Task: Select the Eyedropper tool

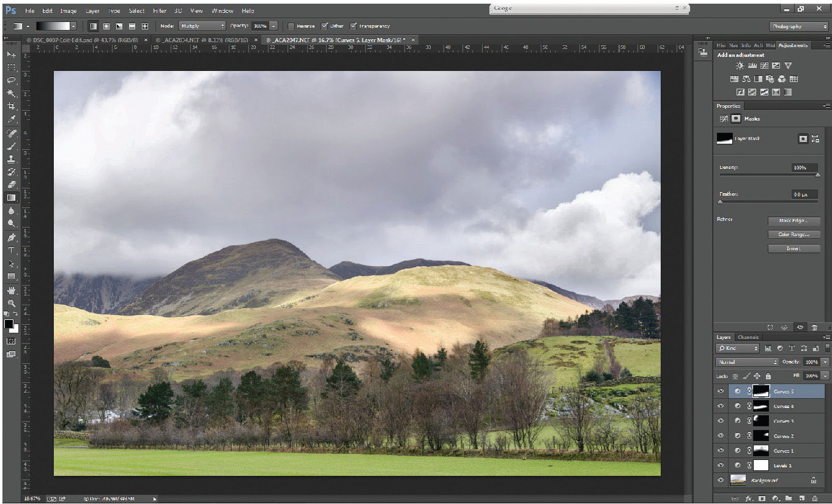Action: click(11, 119)
